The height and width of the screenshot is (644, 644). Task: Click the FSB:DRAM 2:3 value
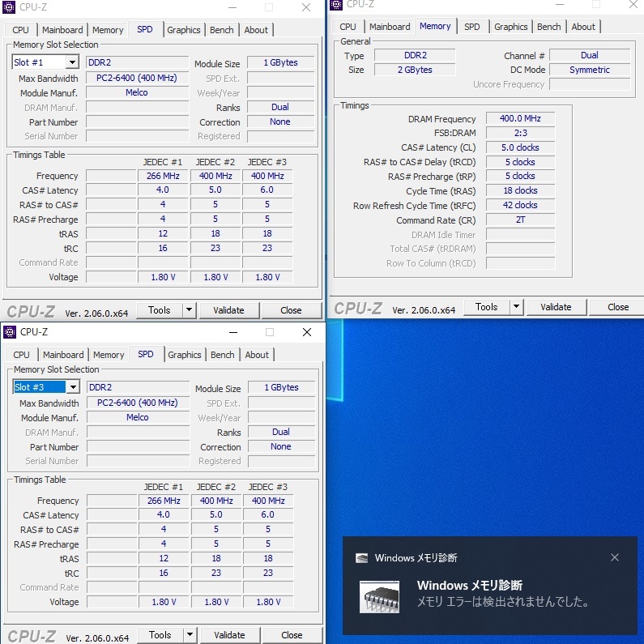(x=520, y=133)
